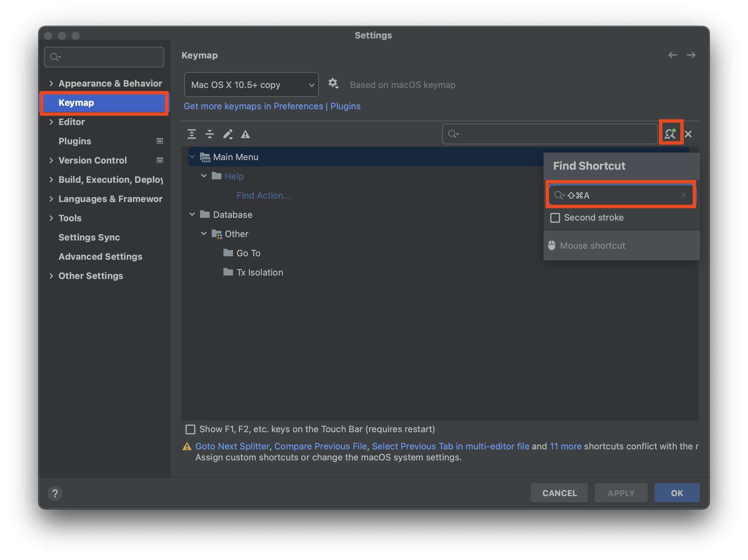748x560 pixels.
Task: Open Get more keymaps in Plugins link
Action: point(272,106)
